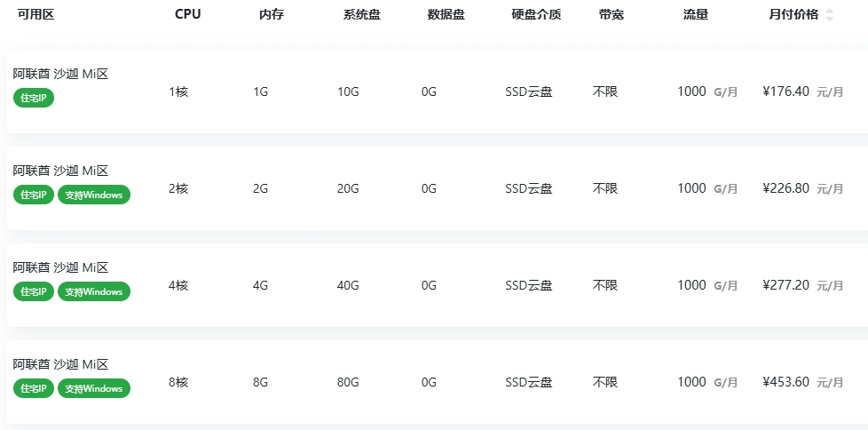Click the 内存 column header
Viewport: 868px width, 430px height.
(272, 15)
